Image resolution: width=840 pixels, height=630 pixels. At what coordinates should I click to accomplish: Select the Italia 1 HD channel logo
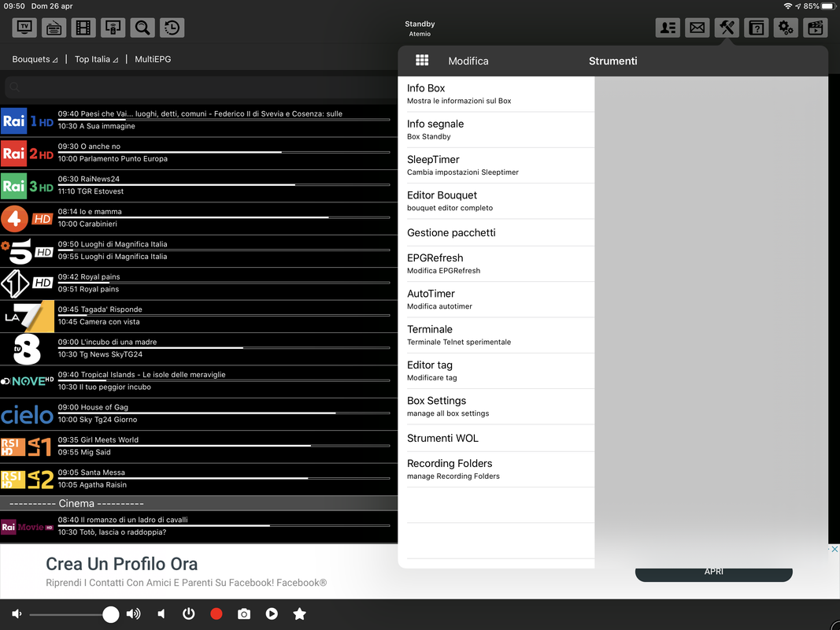[x=28, y=284]
